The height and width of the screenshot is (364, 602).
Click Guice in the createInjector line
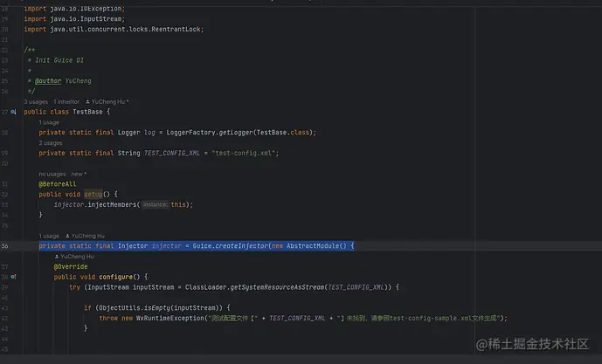pyautogui.click(x=202, y=246)
